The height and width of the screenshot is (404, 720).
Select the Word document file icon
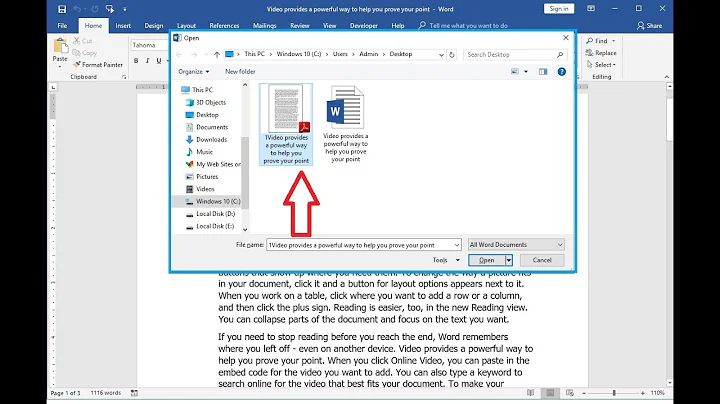(345, 107)
